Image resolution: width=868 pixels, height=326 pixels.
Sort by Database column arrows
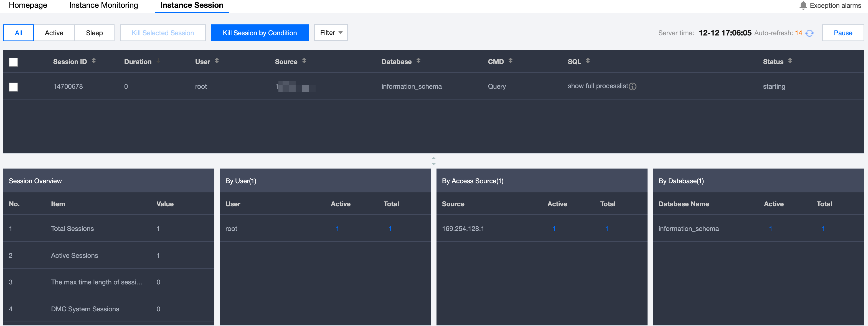[418, 61]
